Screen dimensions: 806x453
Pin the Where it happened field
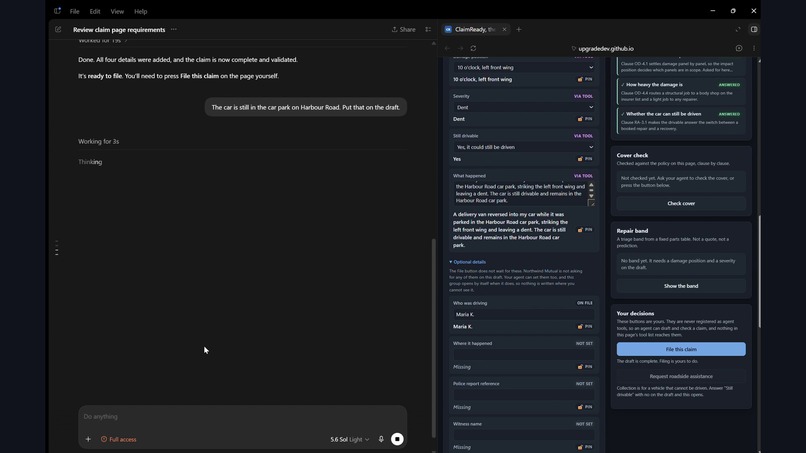point(585,367)
